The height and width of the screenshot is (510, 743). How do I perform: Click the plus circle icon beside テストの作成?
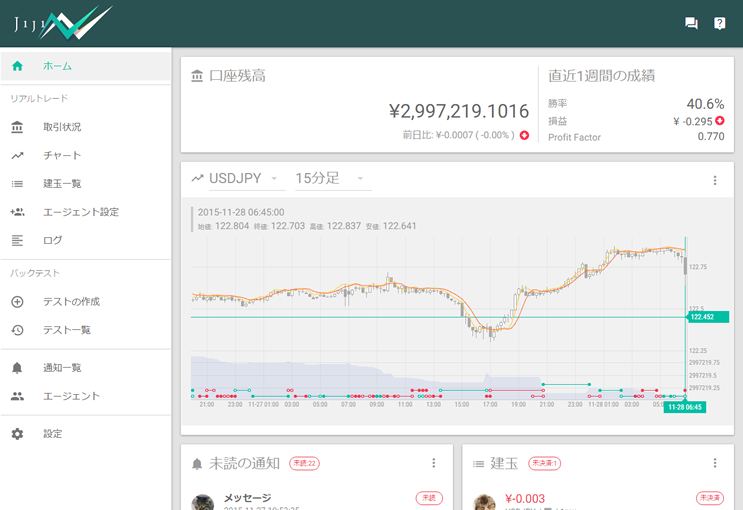pos(17,301)
